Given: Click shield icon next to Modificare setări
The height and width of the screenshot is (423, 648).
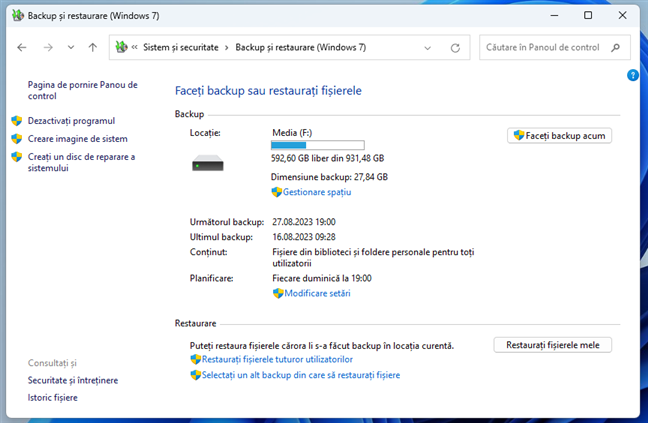Looking at the screenshot, I should pos(278,293).
